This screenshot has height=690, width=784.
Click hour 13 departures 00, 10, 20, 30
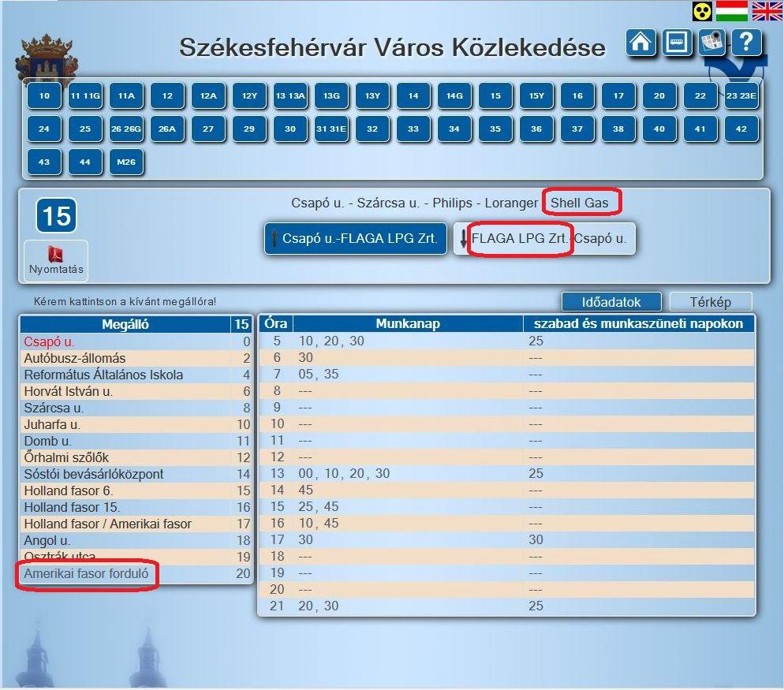coord(344,473)
